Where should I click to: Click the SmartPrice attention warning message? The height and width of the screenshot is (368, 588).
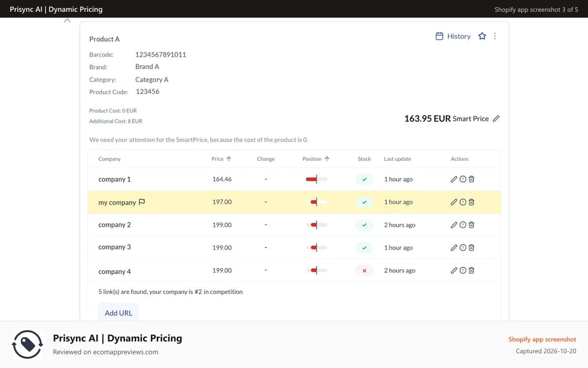click(x=198, y=140)
